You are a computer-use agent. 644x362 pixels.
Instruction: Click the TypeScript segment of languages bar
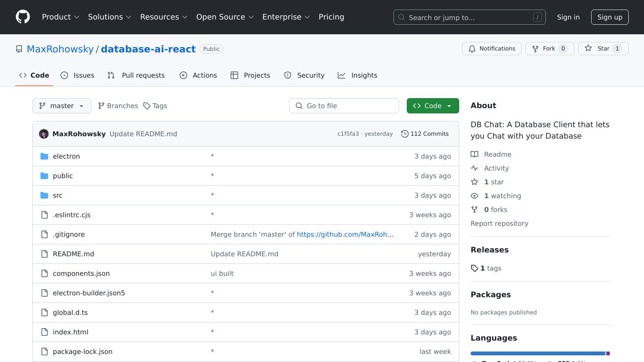[537, 353]
